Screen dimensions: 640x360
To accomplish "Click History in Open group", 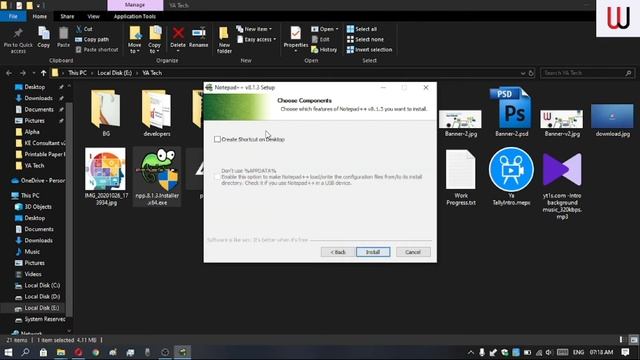I will click(324, 49).
